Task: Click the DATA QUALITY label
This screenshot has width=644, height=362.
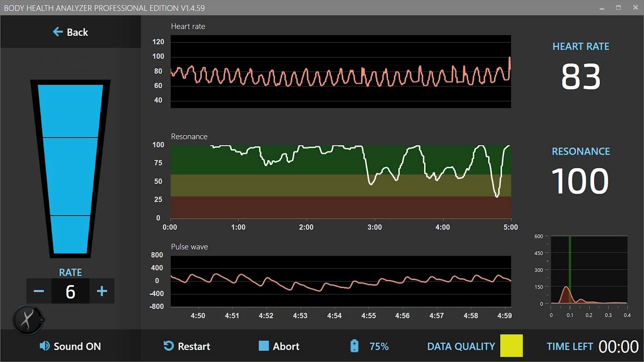Action: pos(461,346)
